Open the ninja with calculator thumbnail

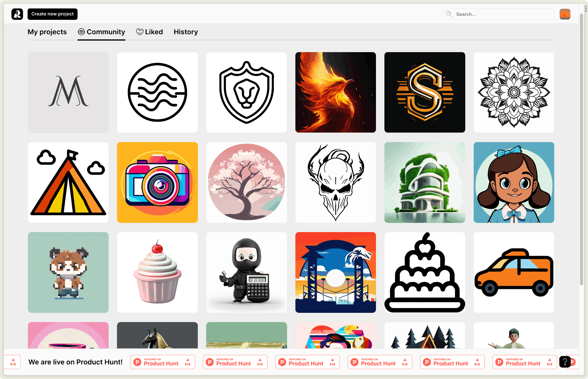(247, 272)
